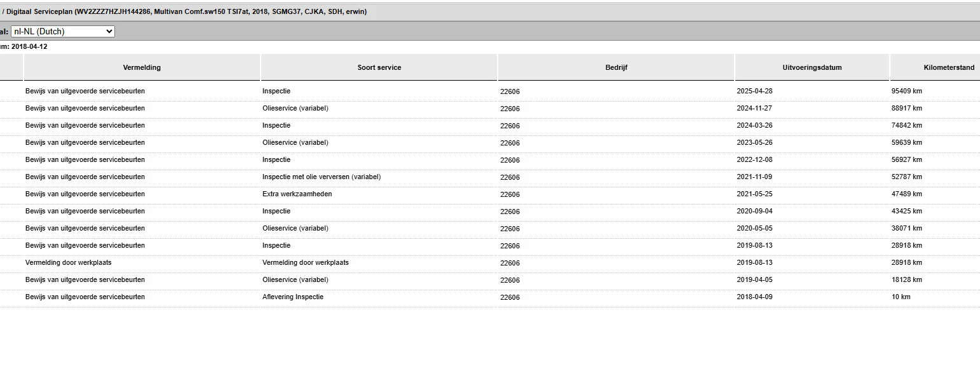Click the 2022-12-08 date cell
Screen dimensions: 980x383
pos(754,159)
